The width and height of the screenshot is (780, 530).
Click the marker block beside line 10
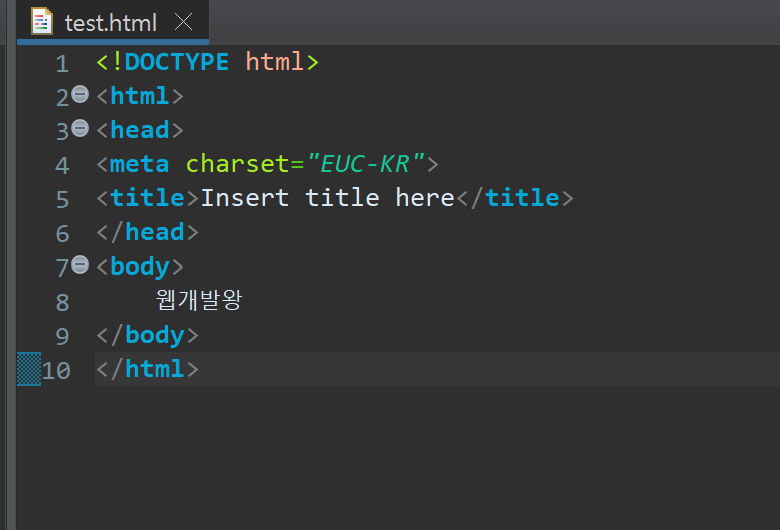pyautogui.click(x=29, y=369)
